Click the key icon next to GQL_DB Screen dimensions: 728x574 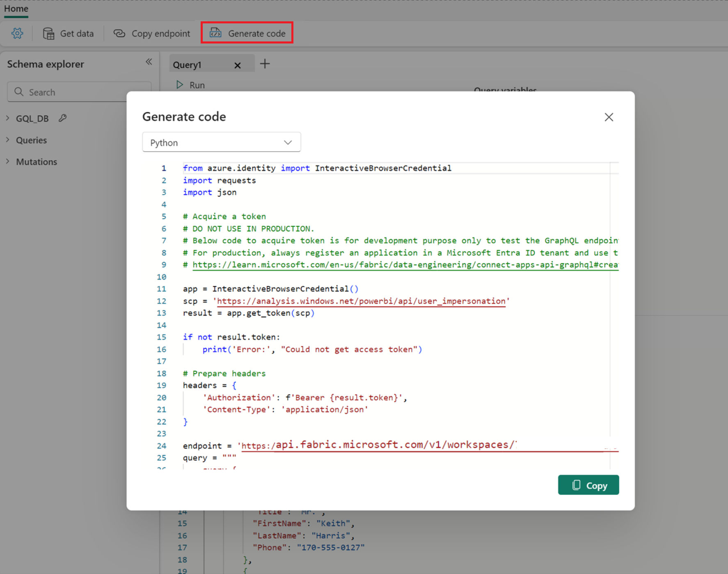click(x=62, y=118)
